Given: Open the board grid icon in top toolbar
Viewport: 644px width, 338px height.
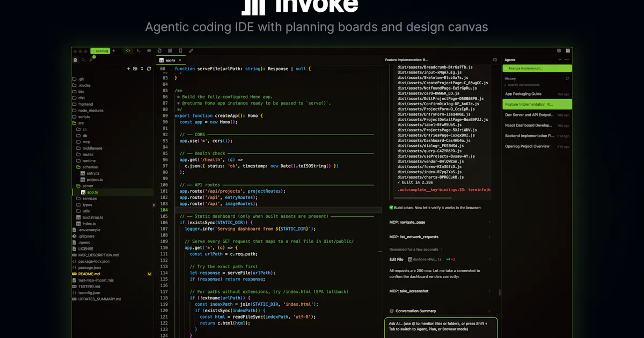Looking at the screenshot, I should coord(170,51).
